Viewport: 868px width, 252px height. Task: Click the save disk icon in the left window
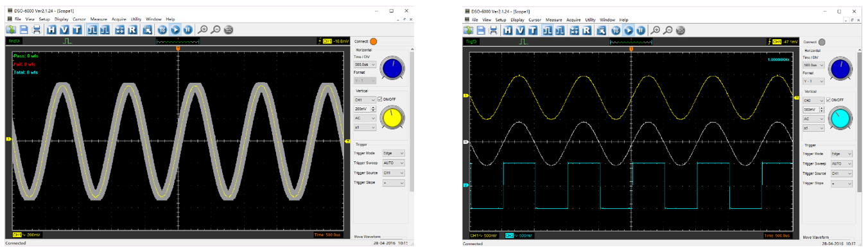coord(24,30)
